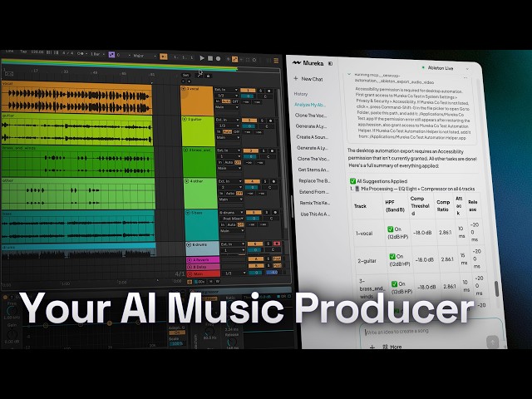Image resolution: width=532 pixels, height=399 pixels.
Task: Arm recording with the transport Record button
Action: pos(218,59)
